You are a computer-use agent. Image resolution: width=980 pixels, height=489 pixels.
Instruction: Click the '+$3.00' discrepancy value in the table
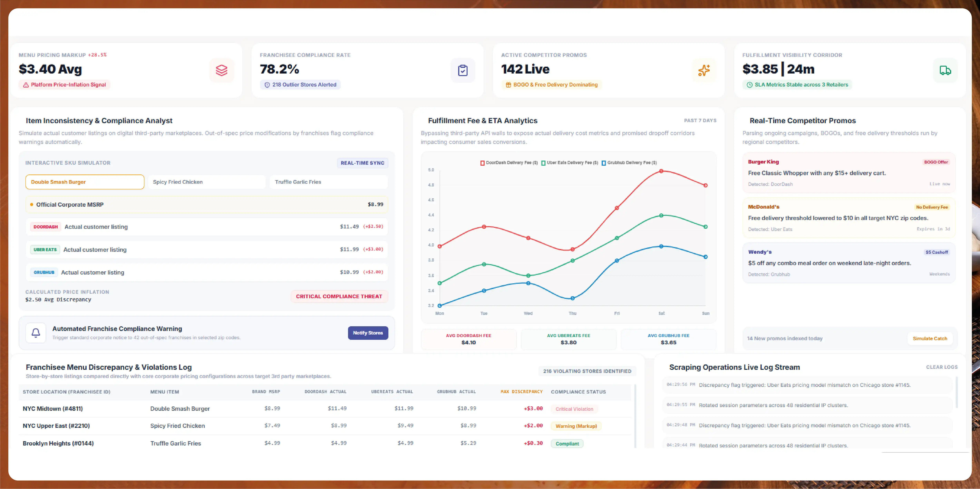tap(533, 409)
